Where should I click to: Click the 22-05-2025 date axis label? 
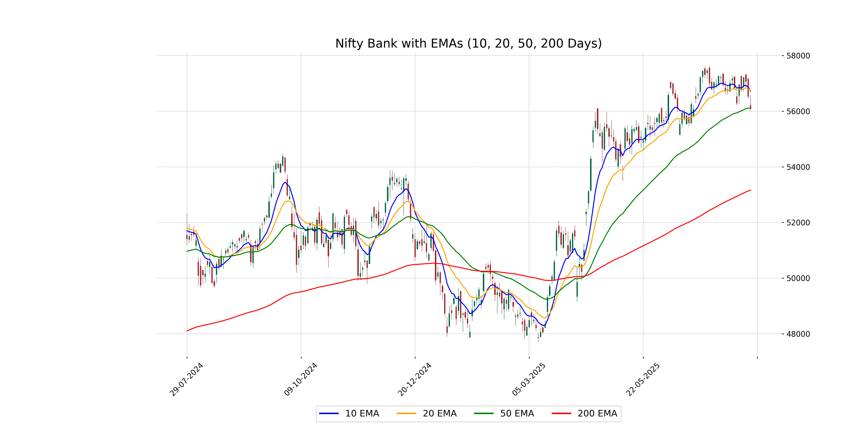coord(643,379)
